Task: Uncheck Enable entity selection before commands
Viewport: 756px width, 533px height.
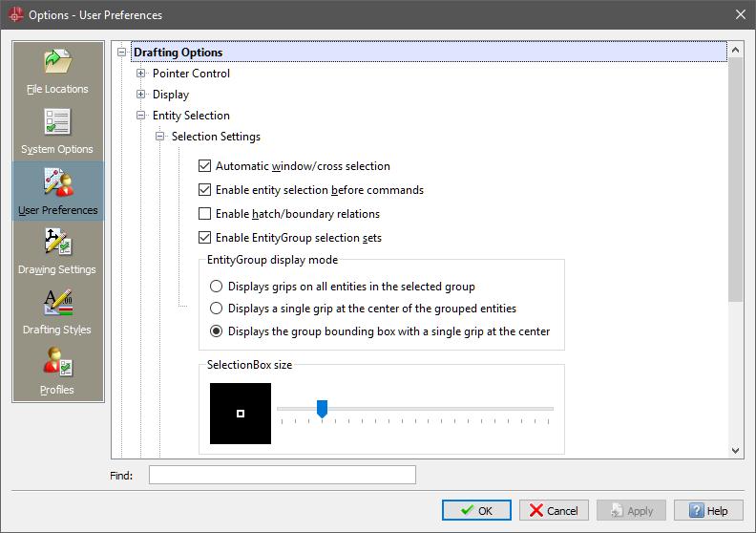Action: 204,189
